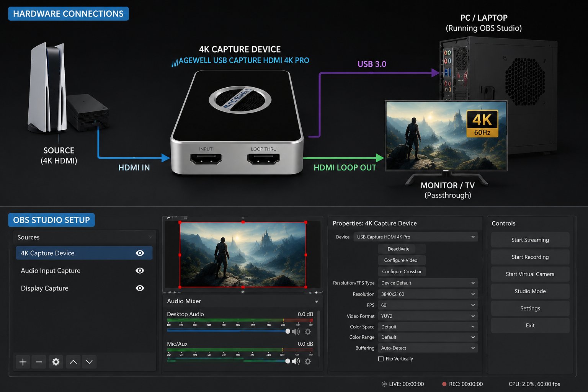Click the Configure Crossbar button
This screenshot has width=588, height=392.
click(x=402, y=271)
